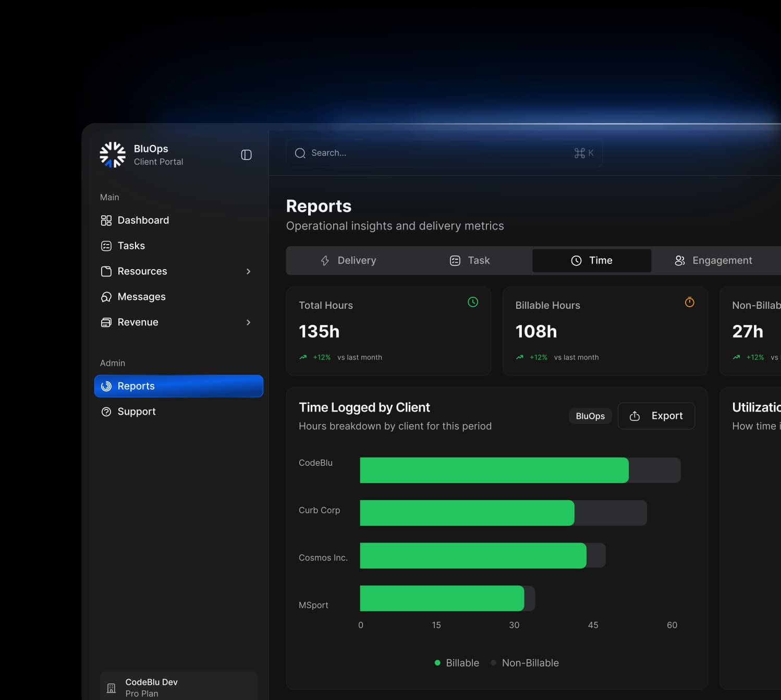Click the Non-Billable 27h value

pyautogui.click(x=748, y=331)
